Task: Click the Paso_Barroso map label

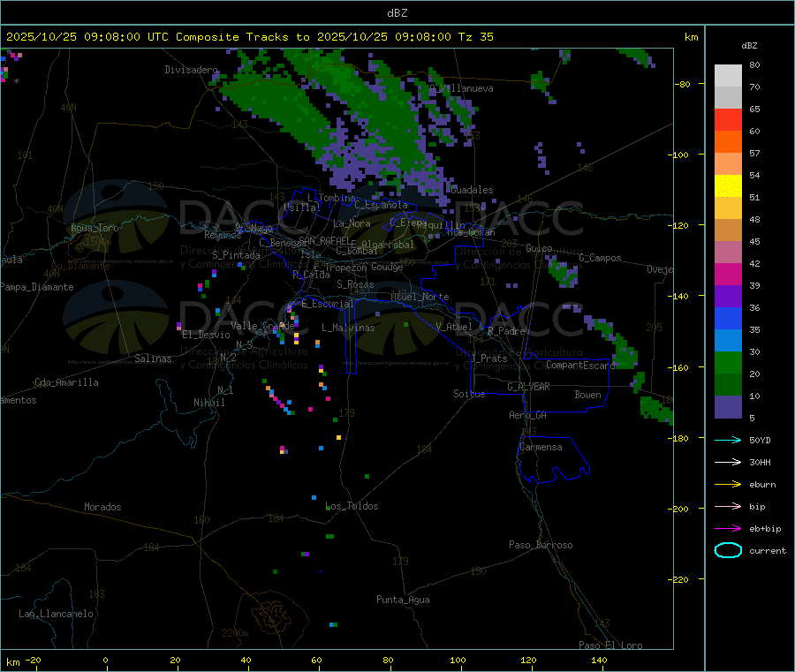Action: pos(541,546)
